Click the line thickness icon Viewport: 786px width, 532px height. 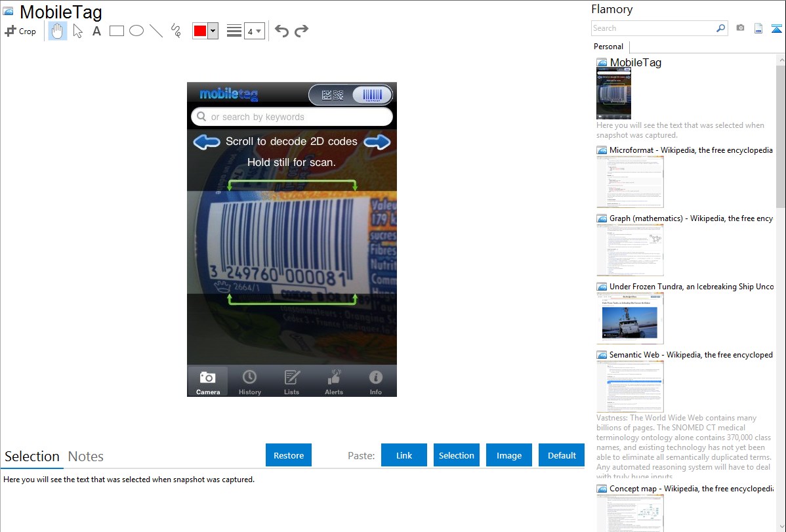coord(234,31)
